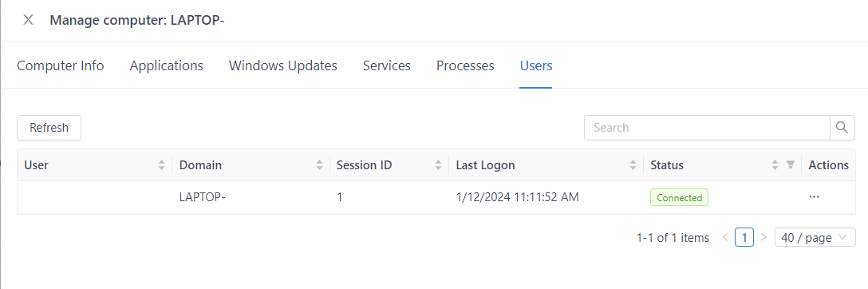Sort by Last Logon column arrows
The width and height of the screenshot is (868, 289).
pos(633,165)
